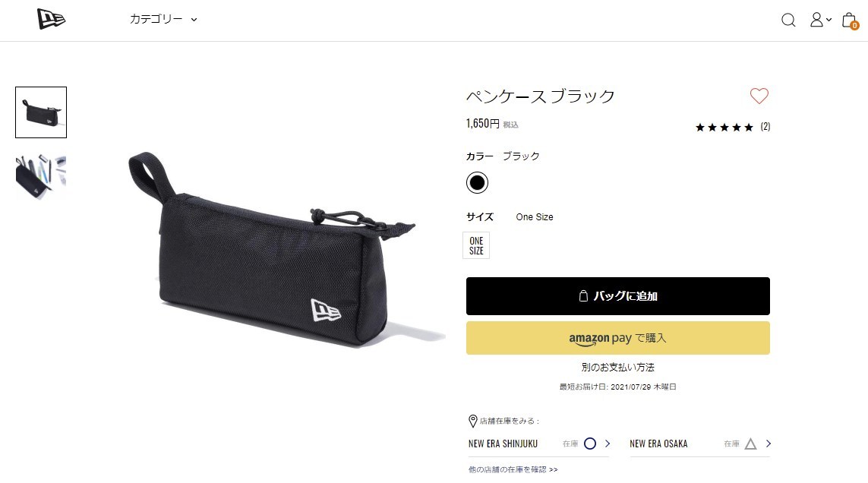Buy with the amazon pay button
The width and height of the screenshot is (868, 483).
tap(618, 338)
